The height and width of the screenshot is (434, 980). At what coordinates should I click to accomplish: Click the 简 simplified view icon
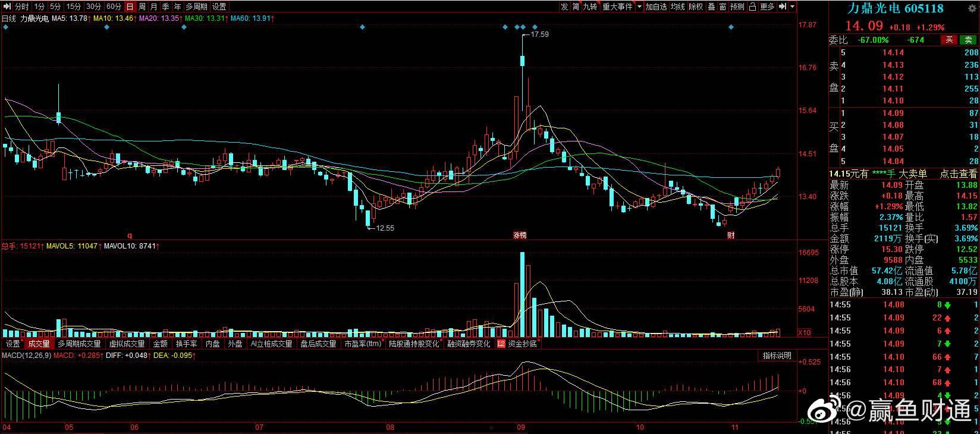(576, 7)
